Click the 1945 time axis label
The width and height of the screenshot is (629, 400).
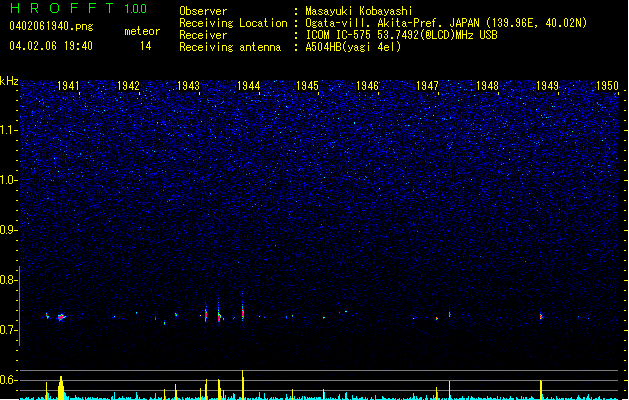307,86
